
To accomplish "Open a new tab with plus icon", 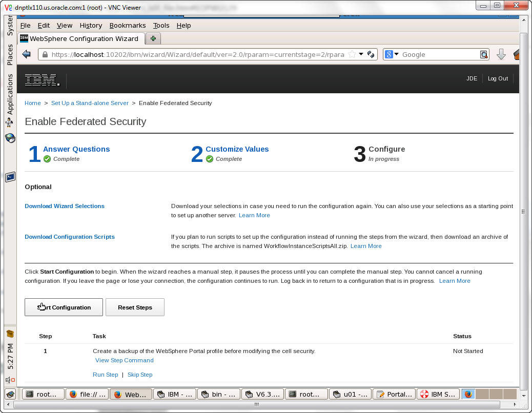I will coord(153,38).
